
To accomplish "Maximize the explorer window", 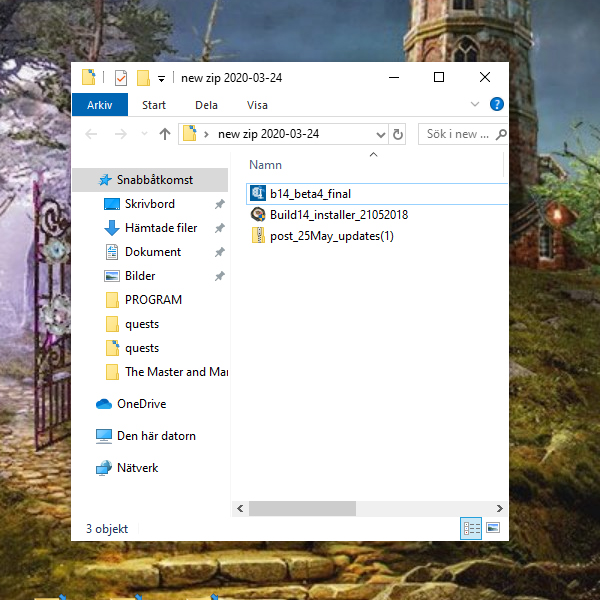I will [439, 78].
